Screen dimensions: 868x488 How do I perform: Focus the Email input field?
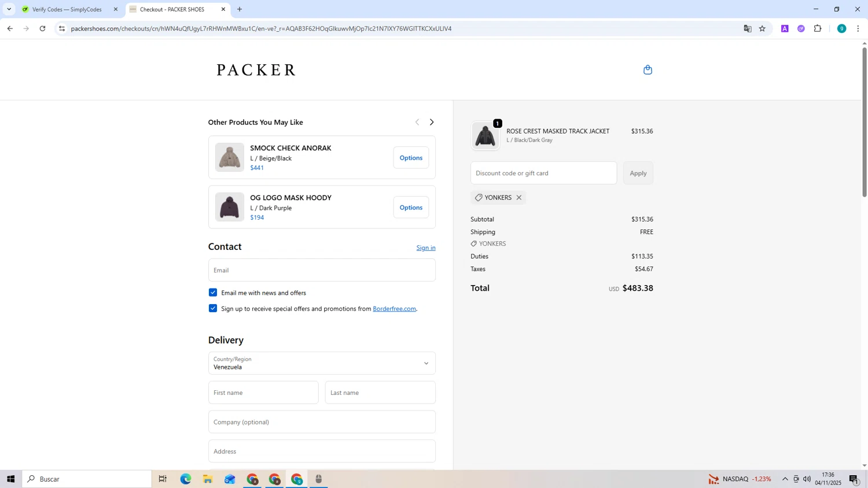(322, 270)
